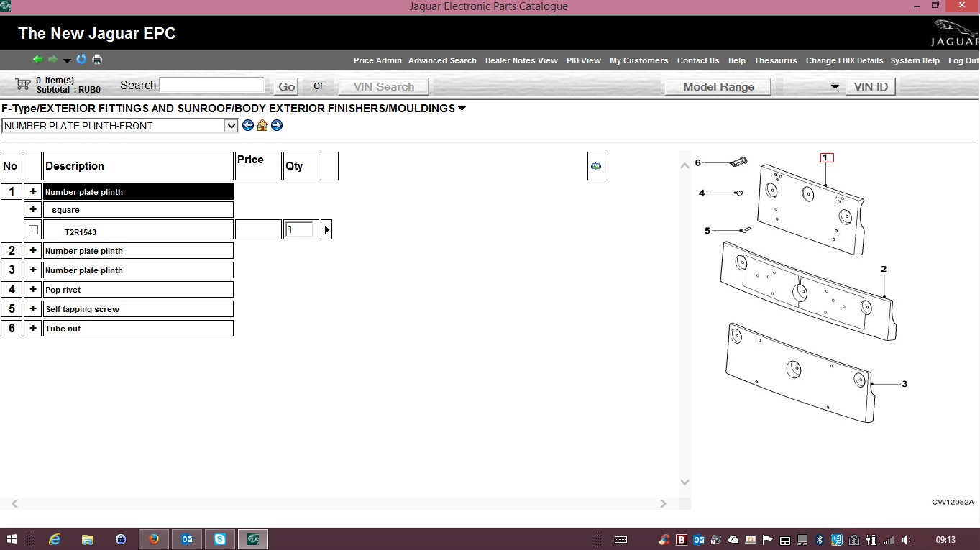Click the green back arrow icon
This screenshot has height=550, width=980.
click(x=37, y=60)
